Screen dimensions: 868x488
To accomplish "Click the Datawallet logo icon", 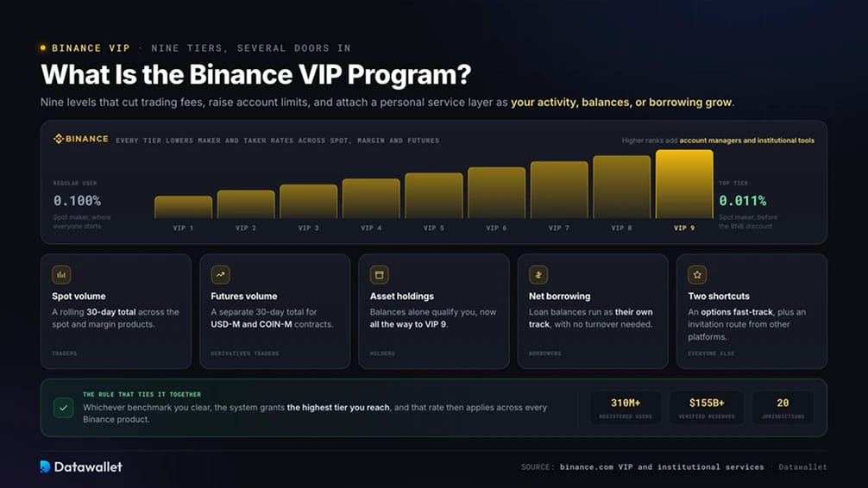I will (x=46, y=466).
